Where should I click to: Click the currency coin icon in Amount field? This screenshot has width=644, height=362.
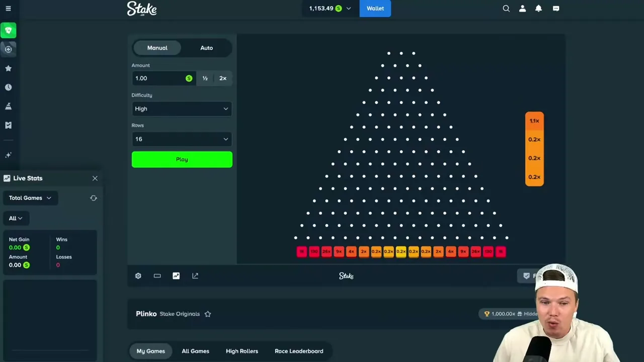tap(189, 78)
